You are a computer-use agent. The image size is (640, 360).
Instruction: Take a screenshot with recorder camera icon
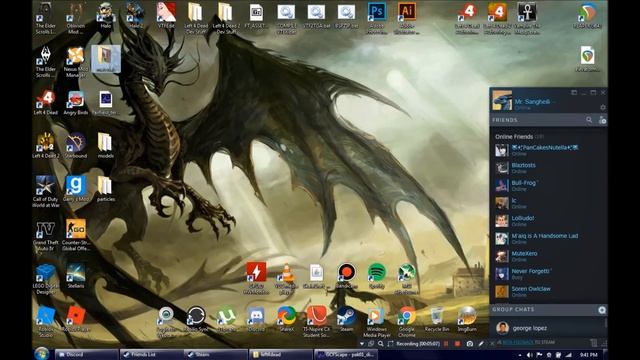click(470, 344)
